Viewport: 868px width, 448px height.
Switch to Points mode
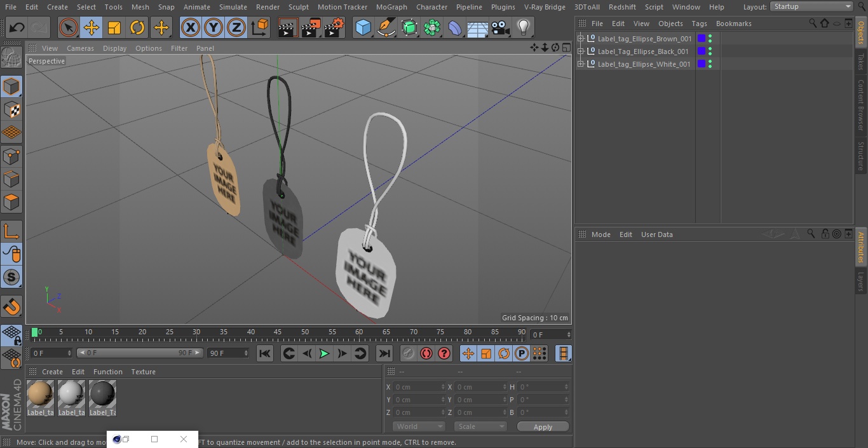pyautogui.click(x=11, y=156)
